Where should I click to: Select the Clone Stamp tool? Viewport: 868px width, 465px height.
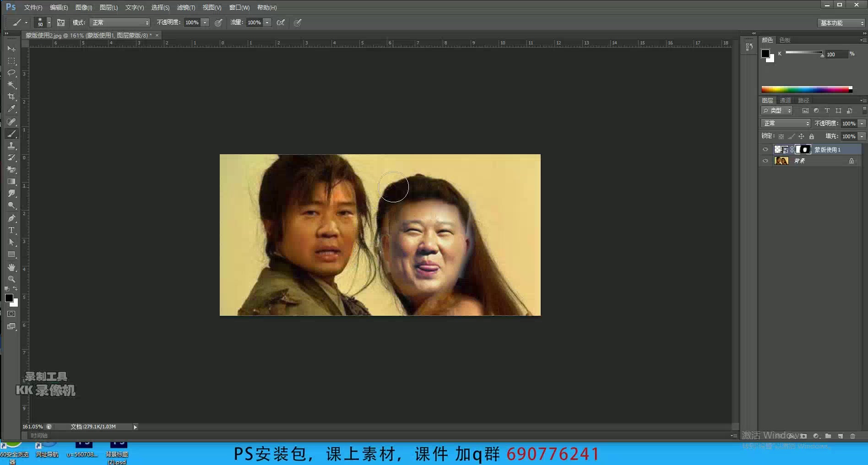(x=11, y=146)
